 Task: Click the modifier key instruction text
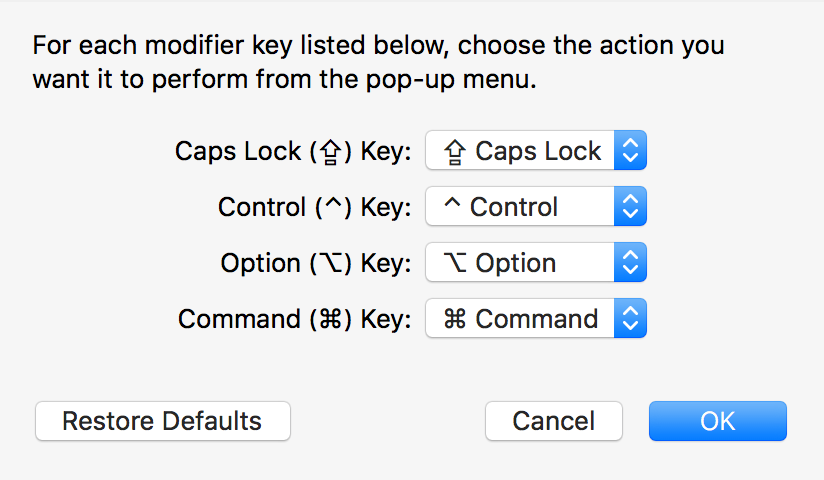(378, 62)
